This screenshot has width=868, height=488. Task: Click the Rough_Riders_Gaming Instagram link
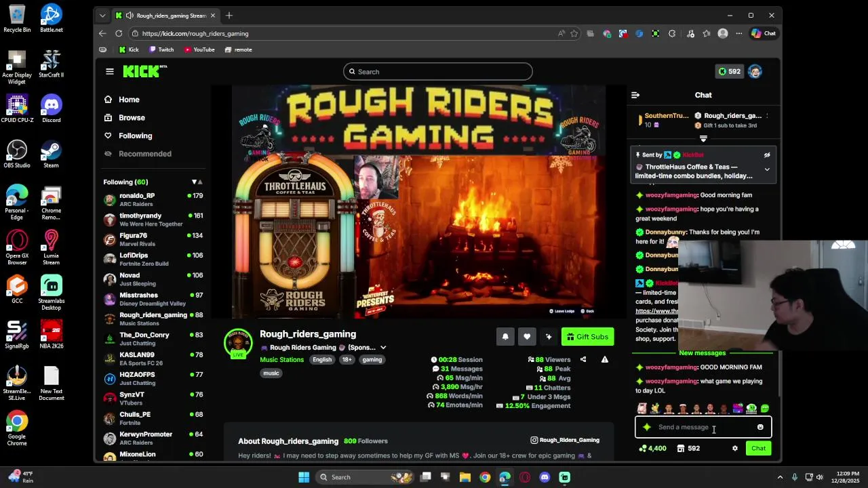pyautogui.click(x=565, y=441)
